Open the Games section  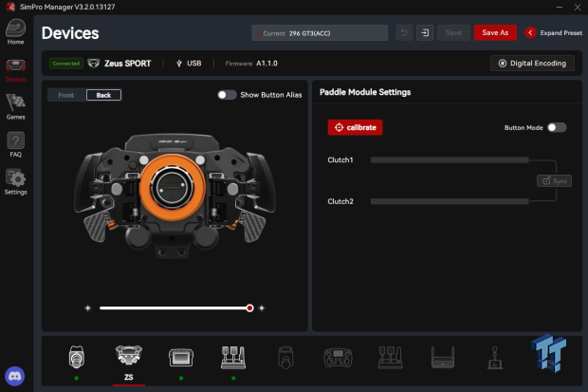click(x=15, y=107)
